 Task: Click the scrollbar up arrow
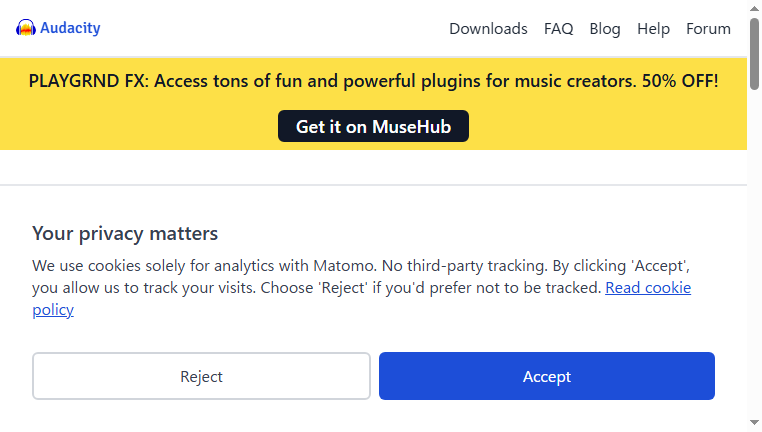pyautogui.click(x=754, y=8)
